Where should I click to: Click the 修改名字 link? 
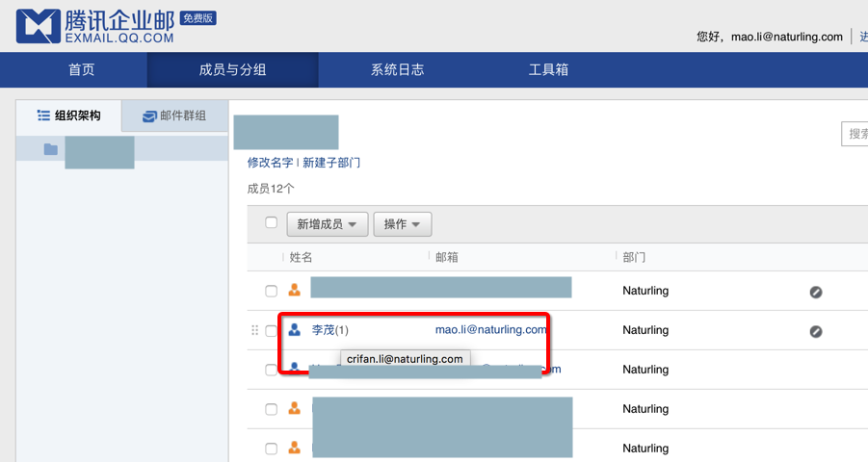pos(270,163)
